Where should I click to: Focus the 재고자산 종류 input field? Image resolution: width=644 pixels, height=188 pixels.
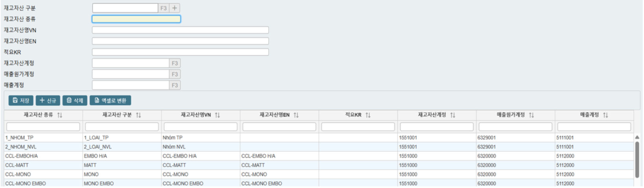[136, 19]
